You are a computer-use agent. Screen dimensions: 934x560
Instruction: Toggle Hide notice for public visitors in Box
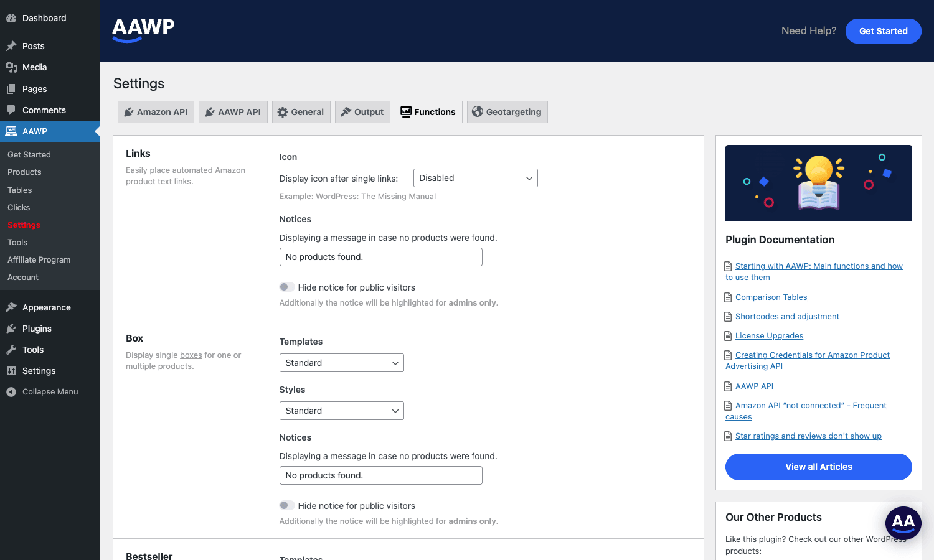[x=287, y=505]
